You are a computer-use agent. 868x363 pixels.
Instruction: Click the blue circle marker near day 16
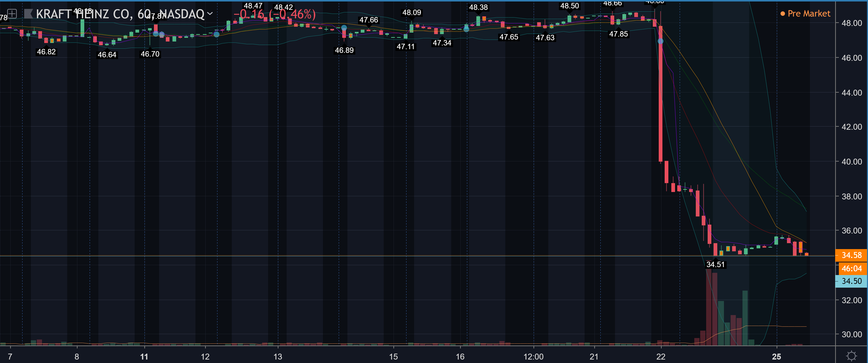tap(466, 29)
